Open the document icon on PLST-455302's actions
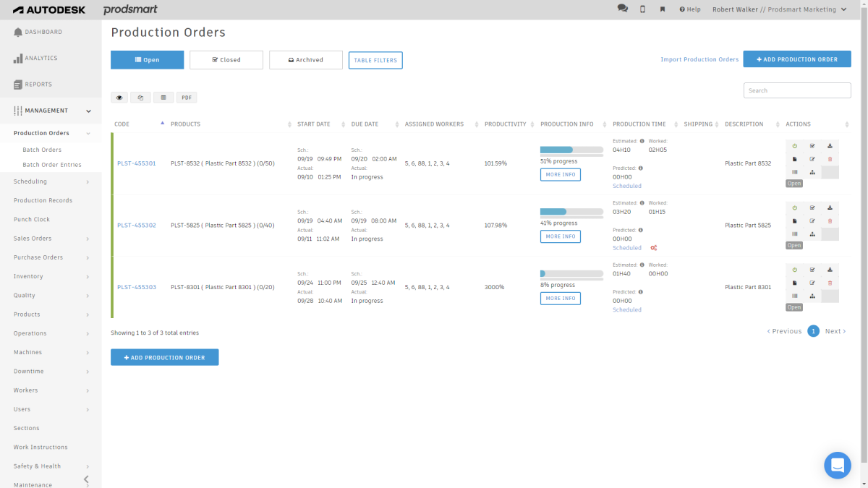Screen dimensions: 868x488 [x=794, y=221]
